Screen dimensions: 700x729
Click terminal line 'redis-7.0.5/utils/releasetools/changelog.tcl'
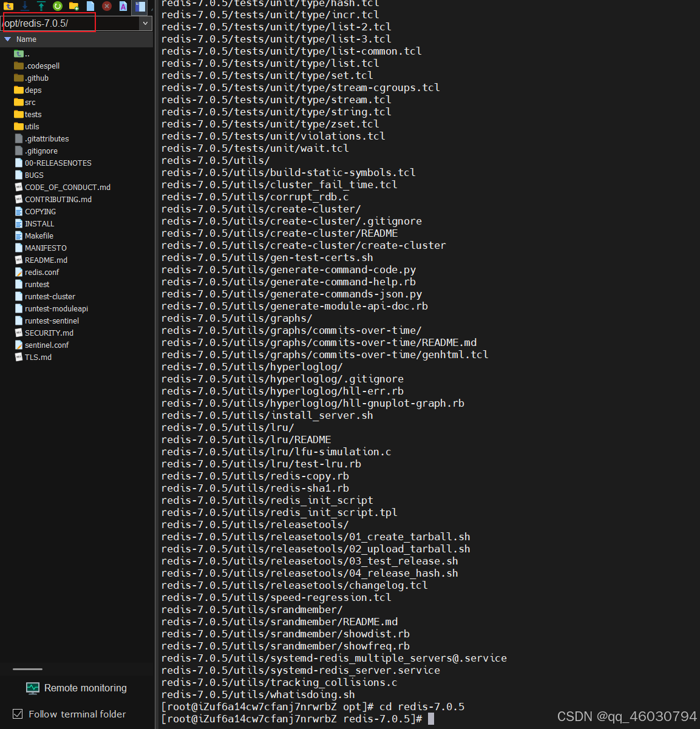coord(294,585)
